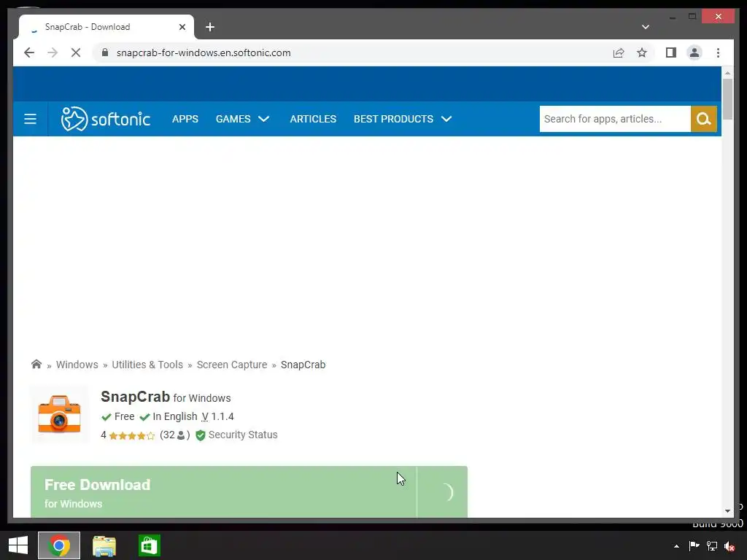Click the SnapCrab camera app icon
Screen dimensions: 747x560
pos(59,414)
